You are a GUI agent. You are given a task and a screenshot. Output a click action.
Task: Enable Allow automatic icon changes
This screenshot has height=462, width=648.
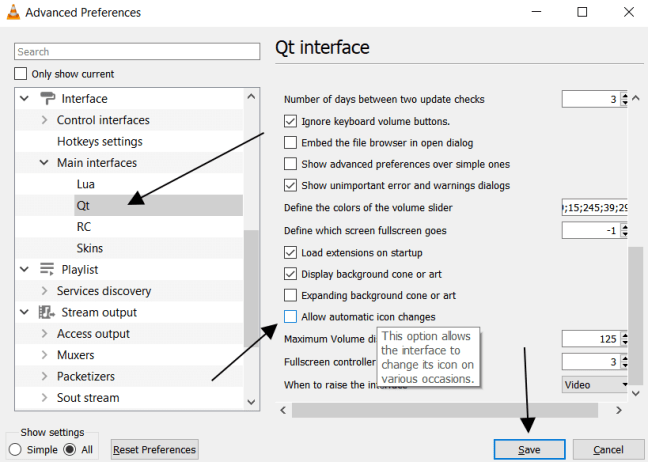pos(291,317)
